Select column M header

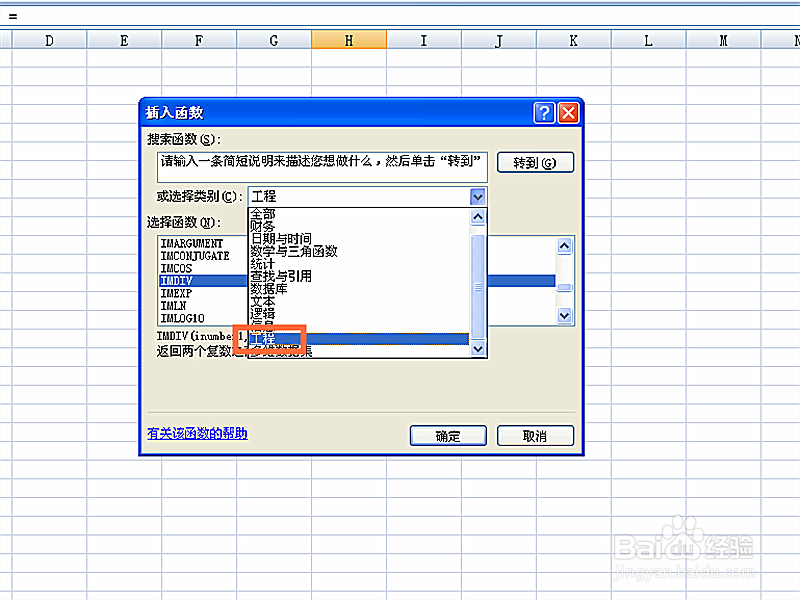coord(723,40)
